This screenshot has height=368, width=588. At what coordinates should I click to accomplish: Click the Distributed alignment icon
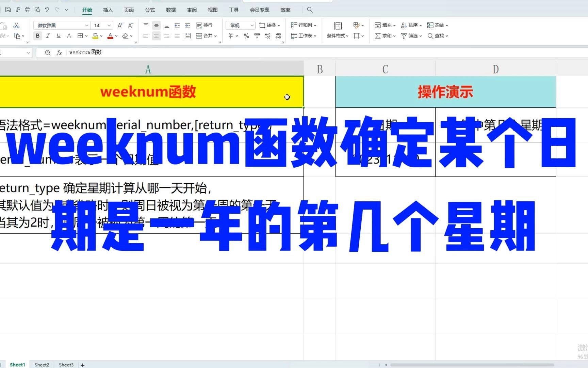pyautogui.click(x=187, y=36)
